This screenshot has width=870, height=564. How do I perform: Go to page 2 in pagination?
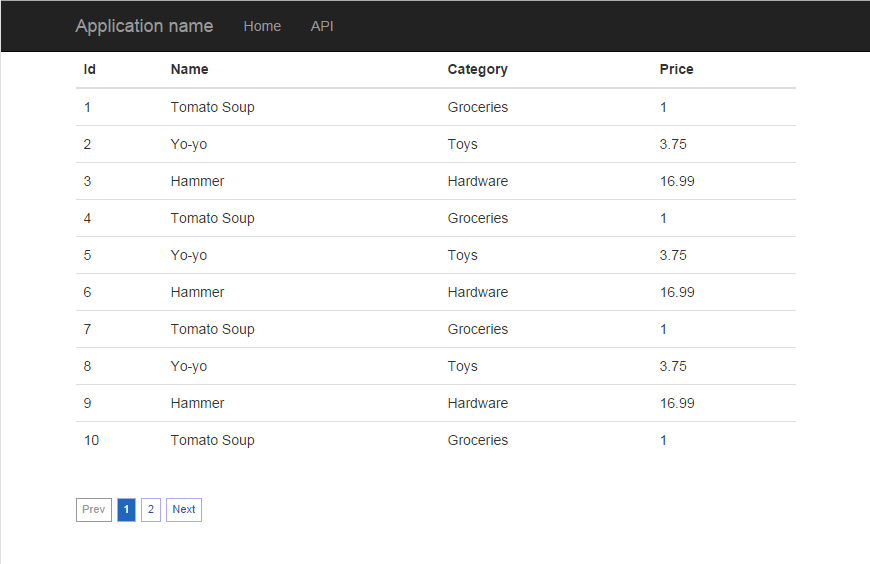click(151, 510)
